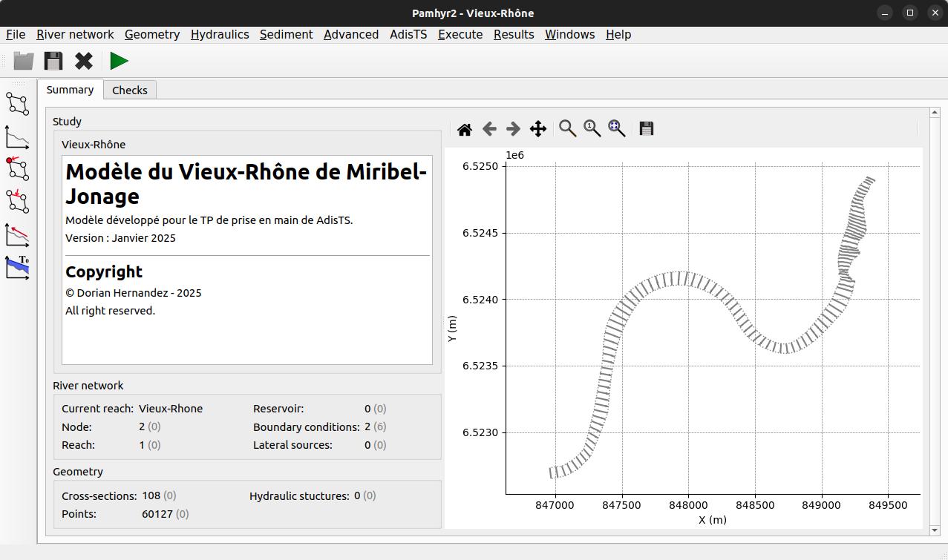Close the study using the X toolbar icon
The width and height of the screenshot is (948, 560).
click(x=84, y=61)
